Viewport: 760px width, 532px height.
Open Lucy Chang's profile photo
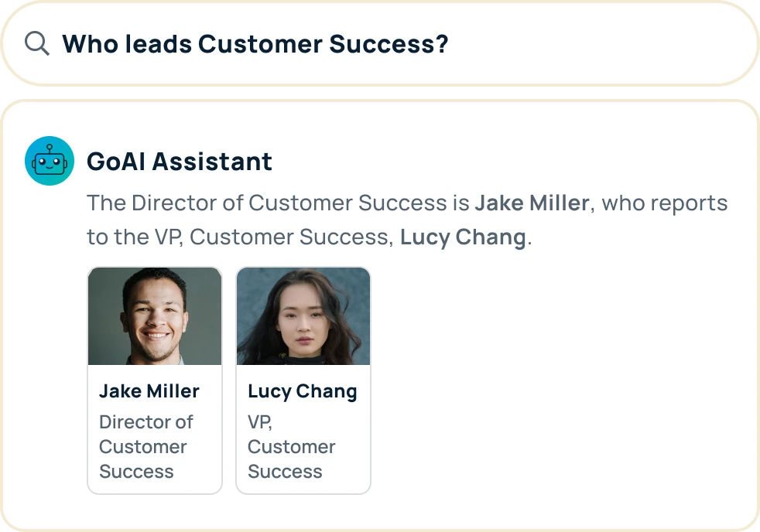[303, 316]
